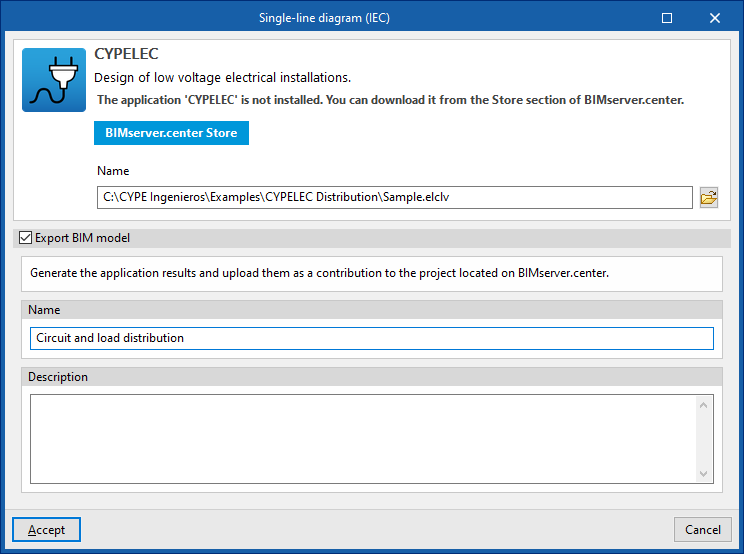
Task: Close the dialog with the X button
Action: pyautogui.click(x=714, y=18)
